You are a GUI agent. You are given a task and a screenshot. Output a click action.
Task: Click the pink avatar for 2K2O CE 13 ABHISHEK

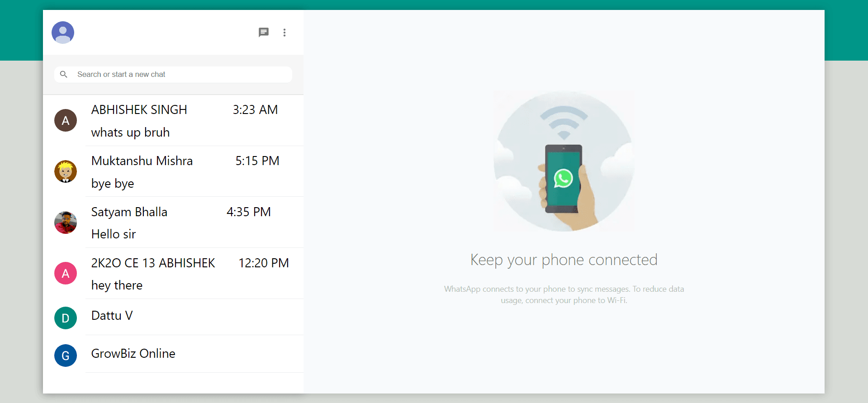[66, 273]
